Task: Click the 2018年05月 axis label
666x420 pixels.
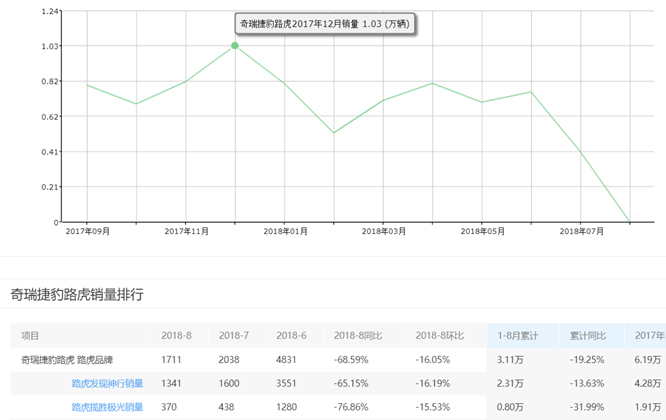Action: (x=483, y=231)
